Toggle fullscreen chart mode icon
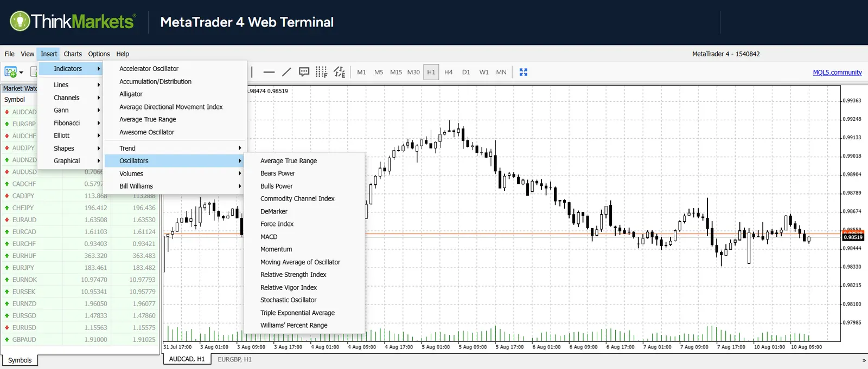This screenshot has height=369, width=868. (524, 72)
